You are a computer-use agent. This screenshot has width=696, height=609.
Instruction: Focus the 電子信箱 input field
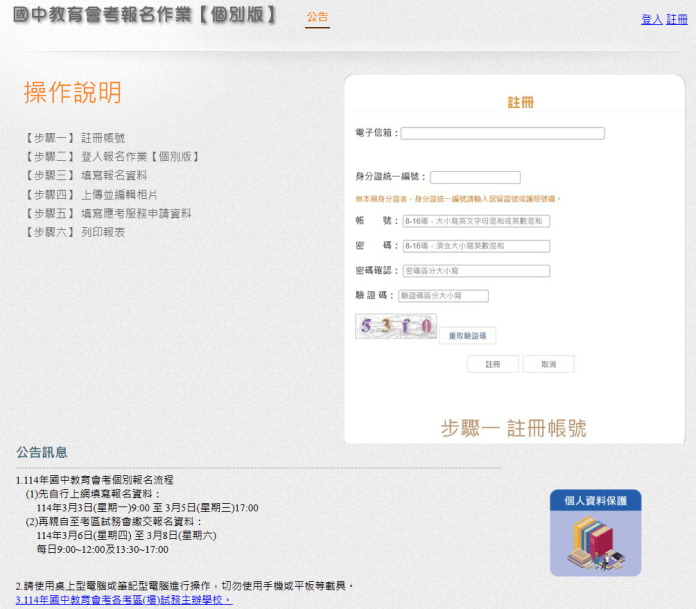[502, 133]
